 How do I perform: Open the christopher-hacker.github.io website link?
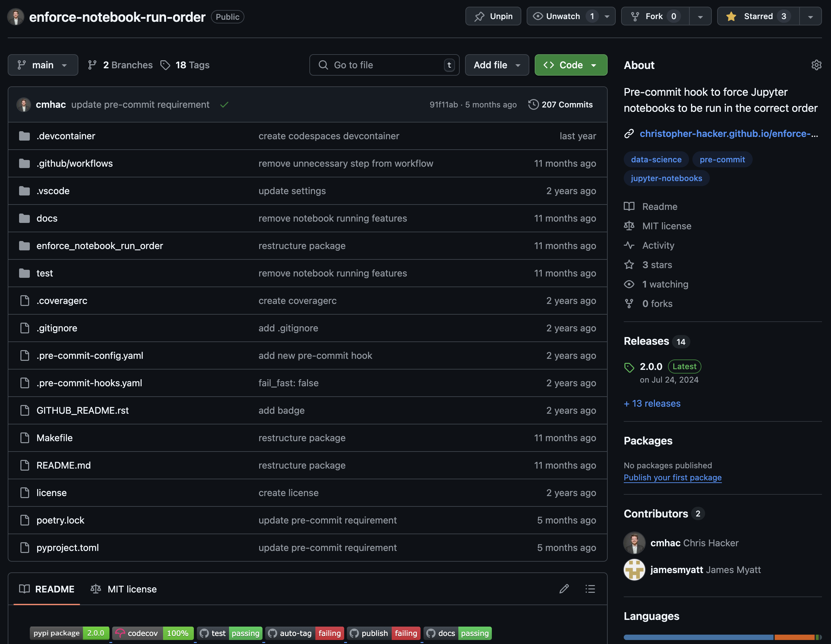click(x=729, y=134)
